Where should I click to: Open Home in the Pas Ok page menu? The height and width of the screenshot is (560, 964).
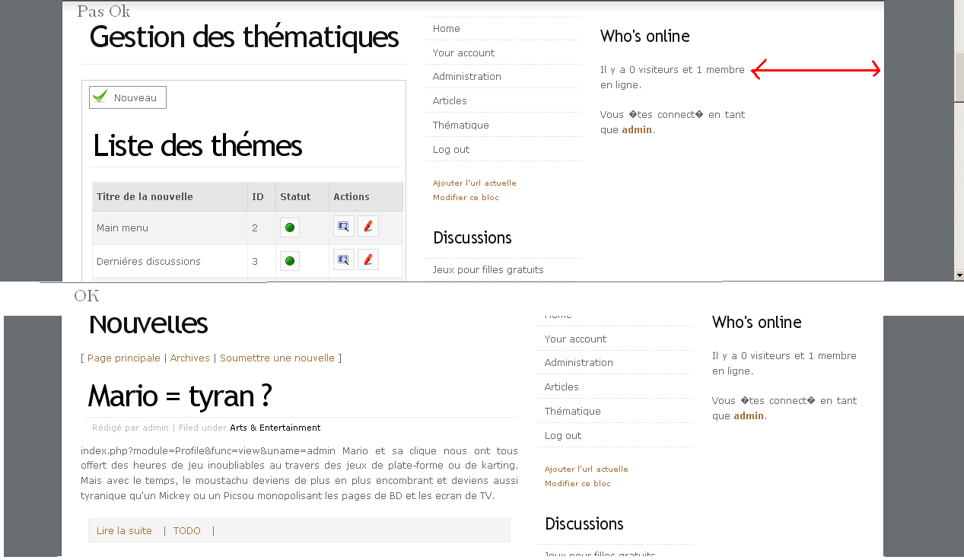point(446,28)
